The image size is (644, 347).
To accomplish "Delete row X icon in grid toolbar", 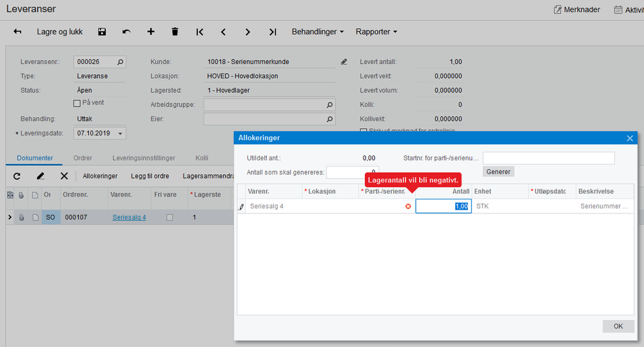I will pyautogui.click(x=64, y=176).
